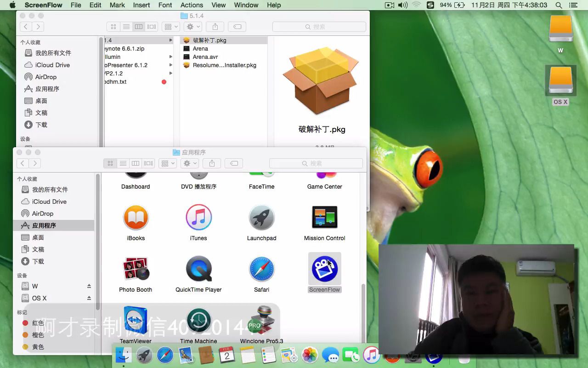Image resolution: width=588 pixels, height=368 pixels.
Task: Expand the VP2.1.2 folder arrow
Action: (170, 74)
